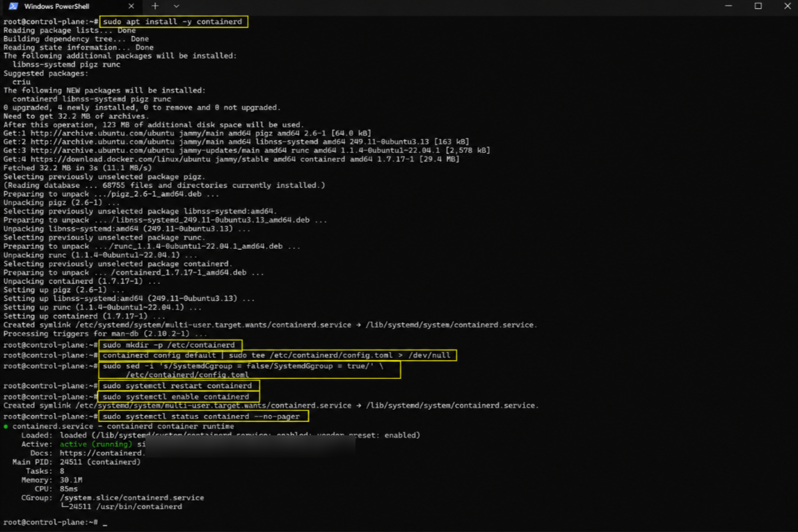This screenshot has width=798, height=532.
Task: Click the 'Reading package lists... Done' line
Action: coord(70,31)
